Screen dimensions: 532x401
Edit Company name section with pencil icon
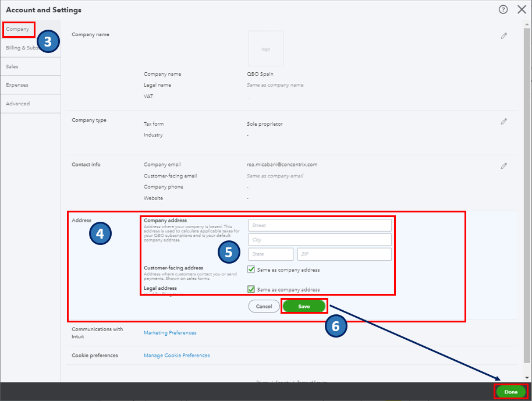point(503,36)
